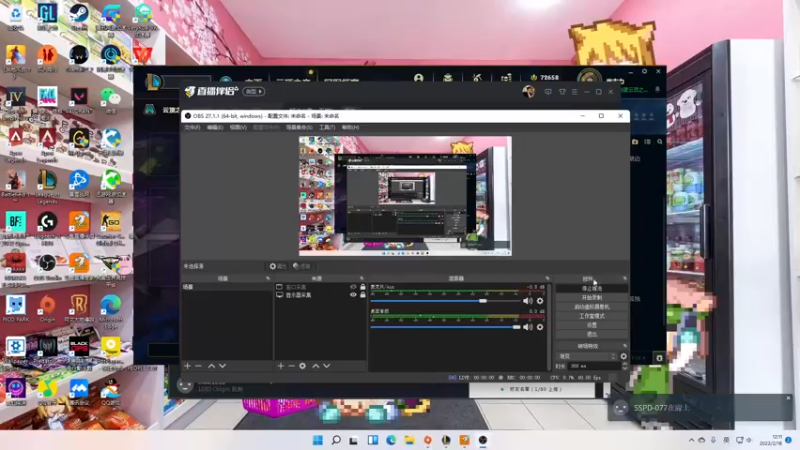This screenshot has width=800, height=450.
Task: Open source properties gear in sources toolbar
Action: (303, 366)
